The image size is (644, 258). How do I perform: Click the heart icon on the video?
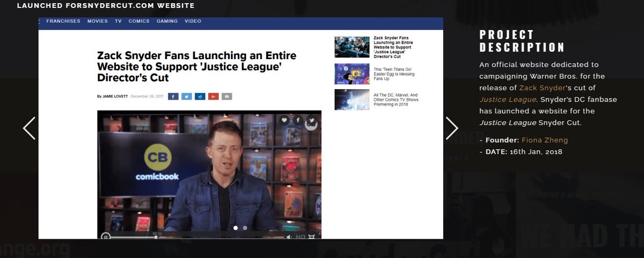[x=284, y=120]
